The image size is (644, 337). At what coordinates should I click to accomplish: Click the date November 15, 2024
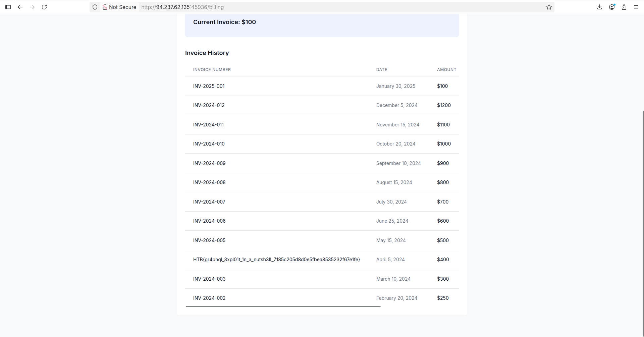tap(398, 125)
